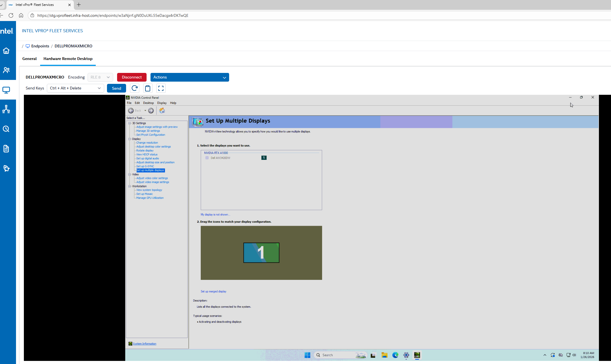
Task: Collapse the 3D Settings tree node
Action: tap(130, 123)
